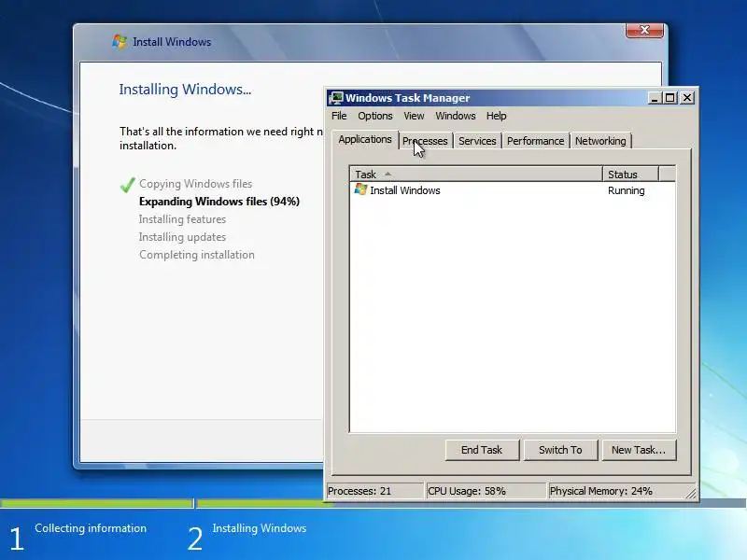Open the Windows menu in Task Manager

point(456,116)
